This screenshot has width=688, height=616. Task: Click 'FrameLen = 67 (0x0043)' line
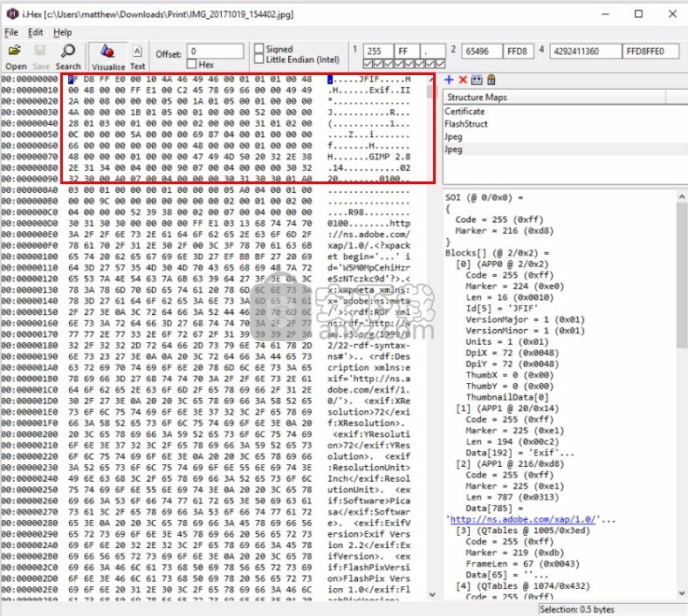point(522,564)
